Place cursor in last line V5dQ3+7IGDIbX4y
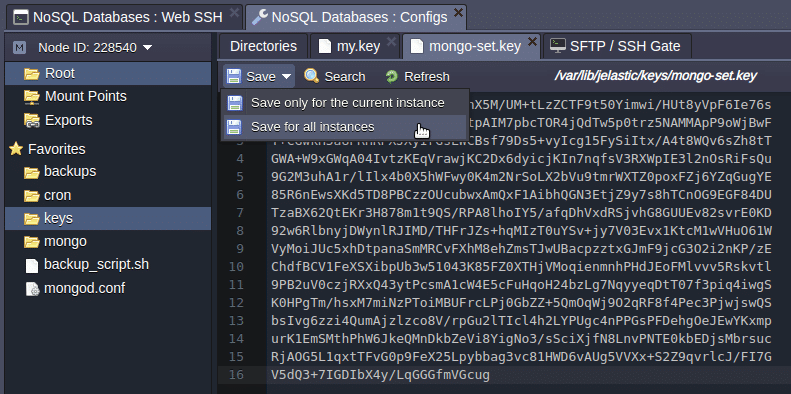This screenshot has height=394, width=791. point(380,374)
